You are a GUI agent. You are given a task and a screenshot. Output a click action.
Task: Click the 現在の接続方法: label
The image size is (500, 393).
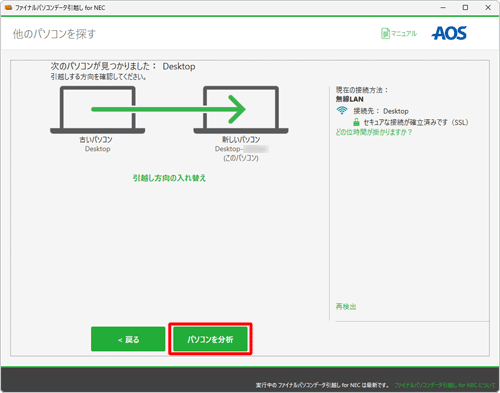pyautogui.click(x=362, y=90)
